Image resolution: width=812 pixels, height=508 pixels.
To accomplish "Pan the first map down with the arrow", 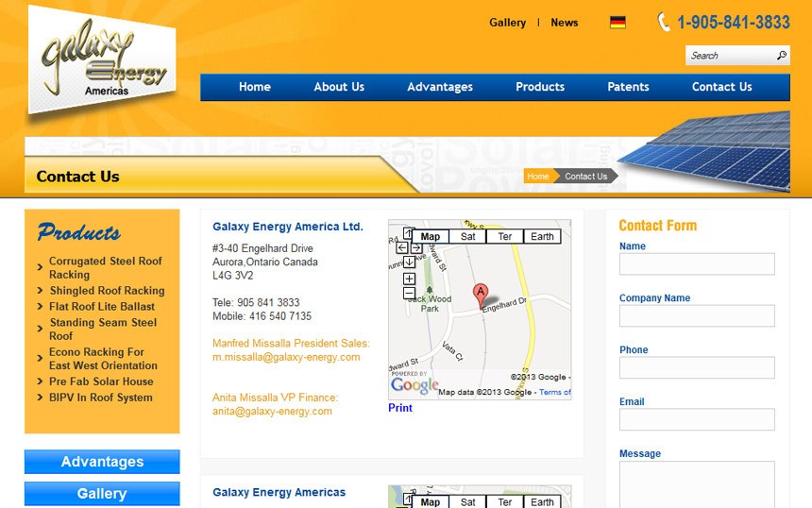I will (409, 262).
